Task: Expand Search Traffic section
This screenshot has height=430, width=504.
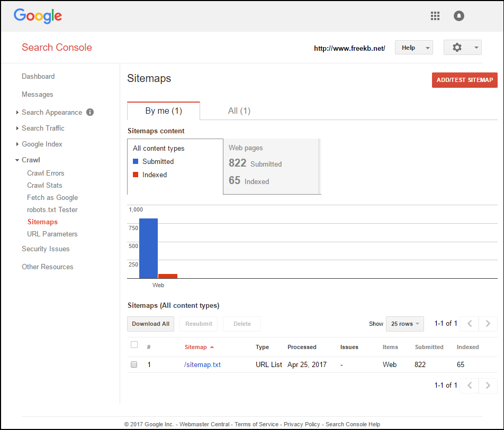Action: [17, 128]
